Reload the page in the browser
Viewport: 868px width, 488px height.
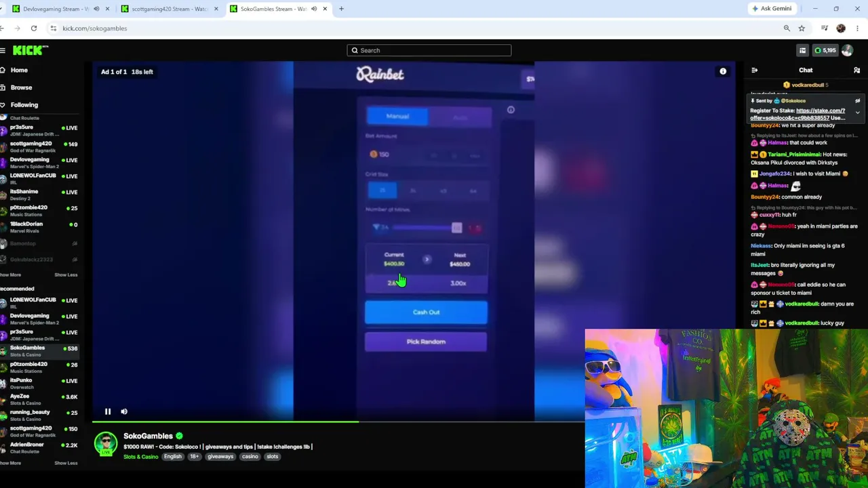tap(33, 28)
